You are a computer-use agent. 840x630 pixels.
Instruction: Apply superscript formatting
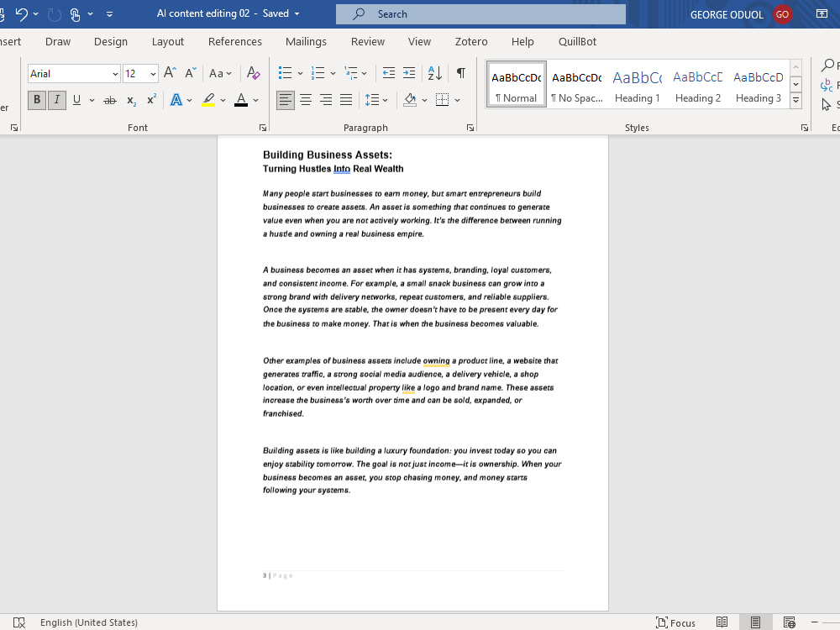151,100
